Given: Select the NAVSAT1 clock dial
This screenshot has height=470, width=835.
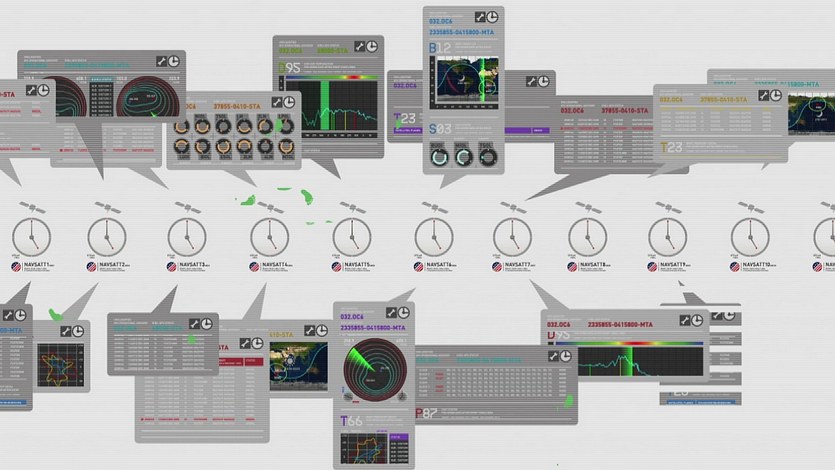Looking at the screenshot, I should [x=31, y=237].
